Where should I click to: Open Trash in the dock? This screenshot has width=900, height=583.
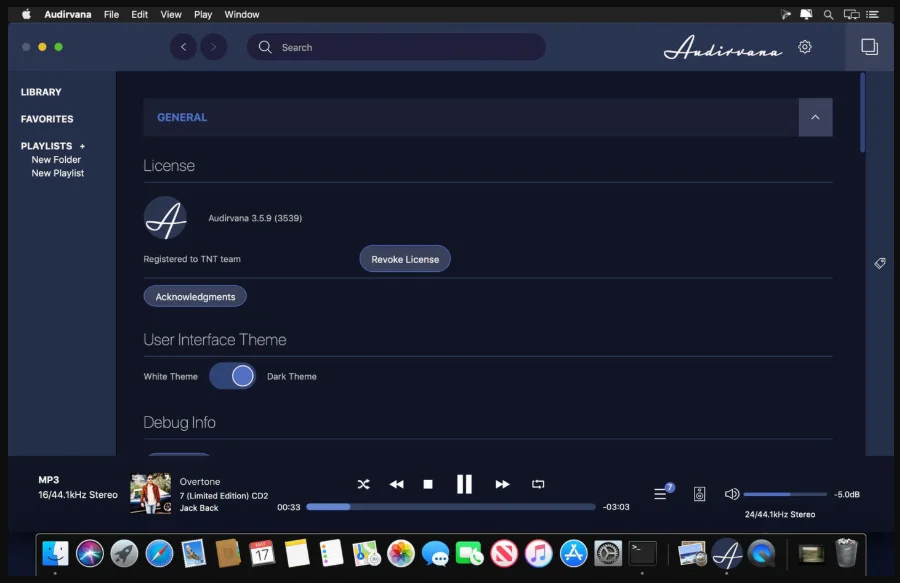846,553
